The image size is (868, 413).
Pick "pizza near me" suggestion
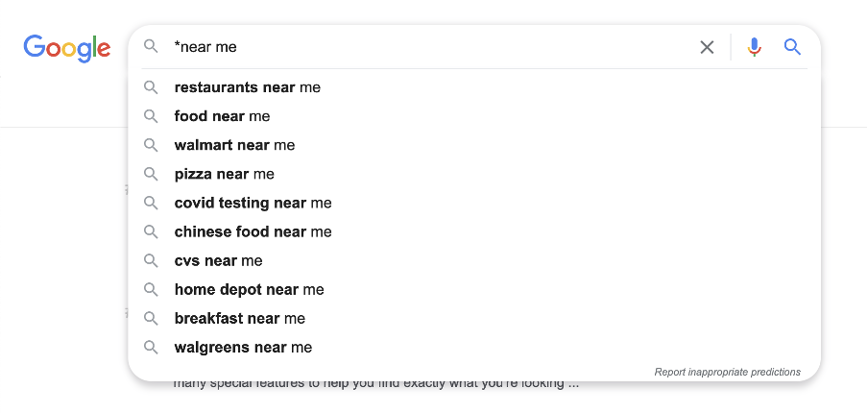[474, 174]
